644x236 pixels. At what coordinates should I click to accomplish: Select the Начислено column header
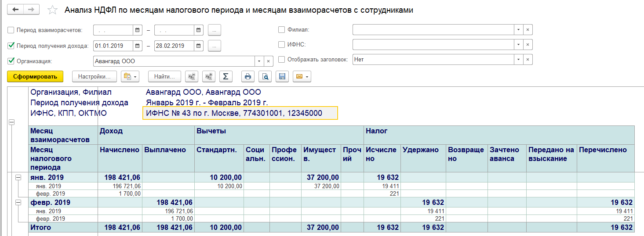[x=120, y=158]
